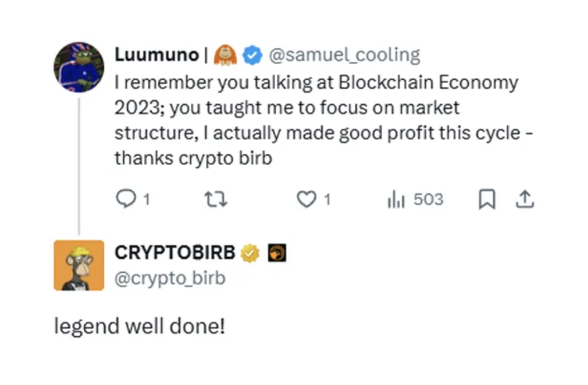This screenshot has width=588, height=385.
Task: Reply to Luumuno's tweet via speech bubble icon
Action: 126,199
